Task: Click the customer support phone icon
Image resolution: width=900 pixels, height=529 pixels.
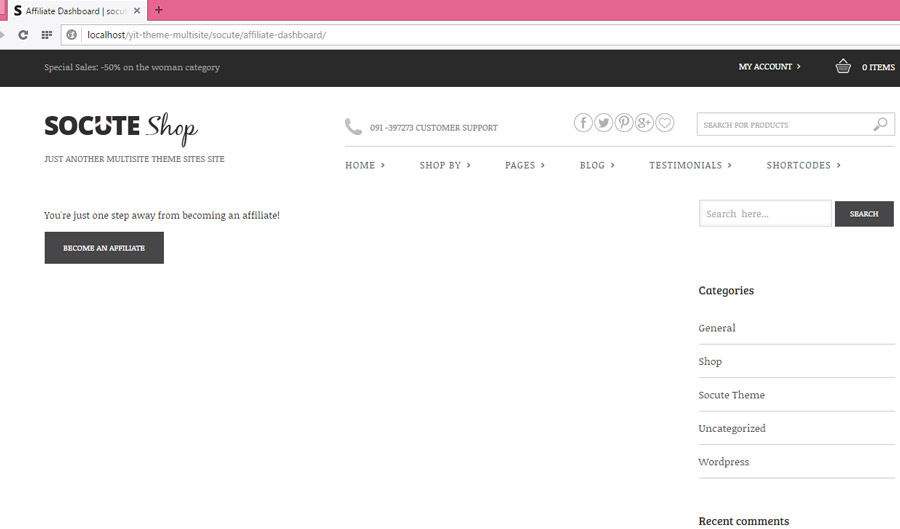Action: 353,126
